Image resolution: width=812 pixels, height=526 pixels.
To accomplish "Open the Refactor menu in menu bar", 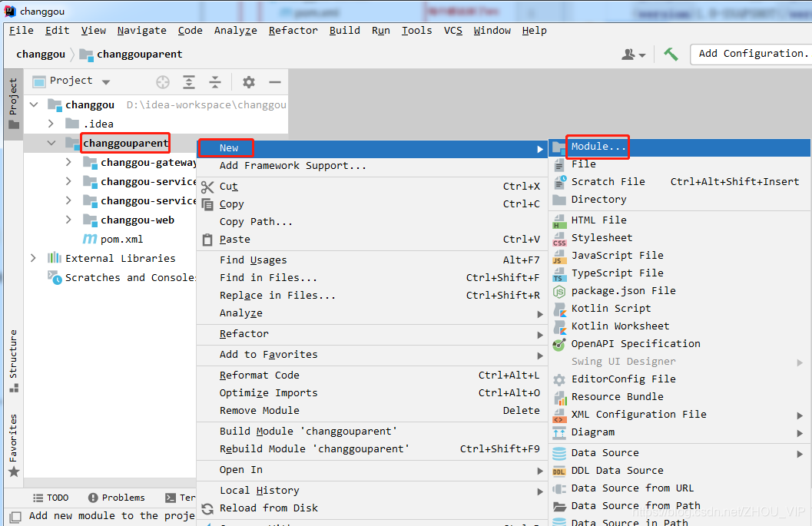I will click(293, 31).
